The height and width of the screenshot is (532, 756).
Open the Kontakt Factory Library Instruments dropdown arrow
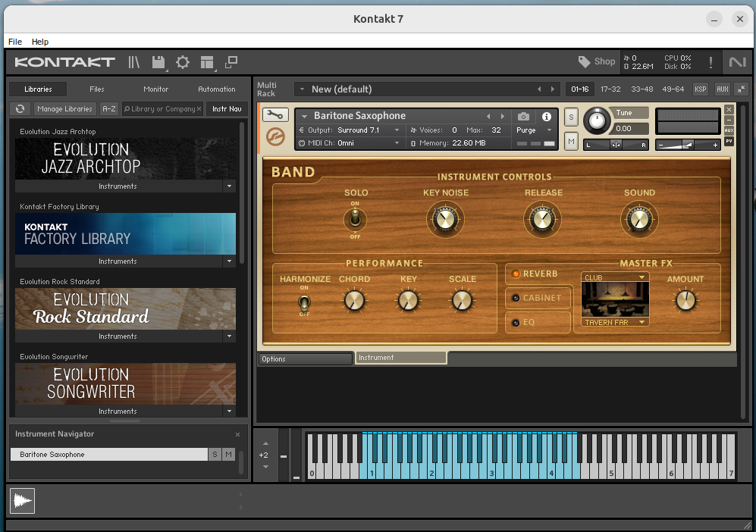pos(230,261)
